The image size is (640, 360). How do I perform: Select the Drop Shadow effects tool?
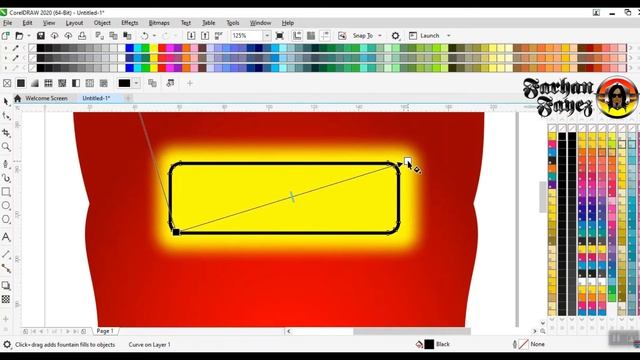[x=6, y=285]
